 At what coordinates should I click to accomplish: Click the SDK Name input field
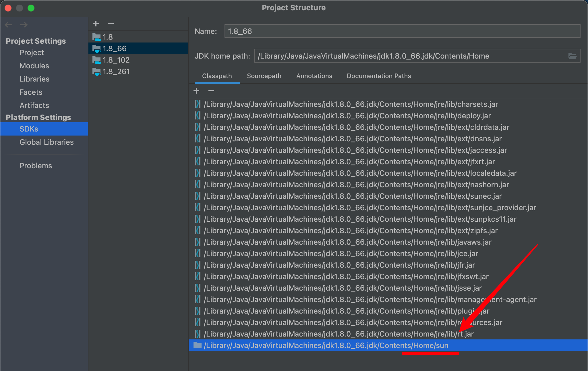[x=402, y=31]
